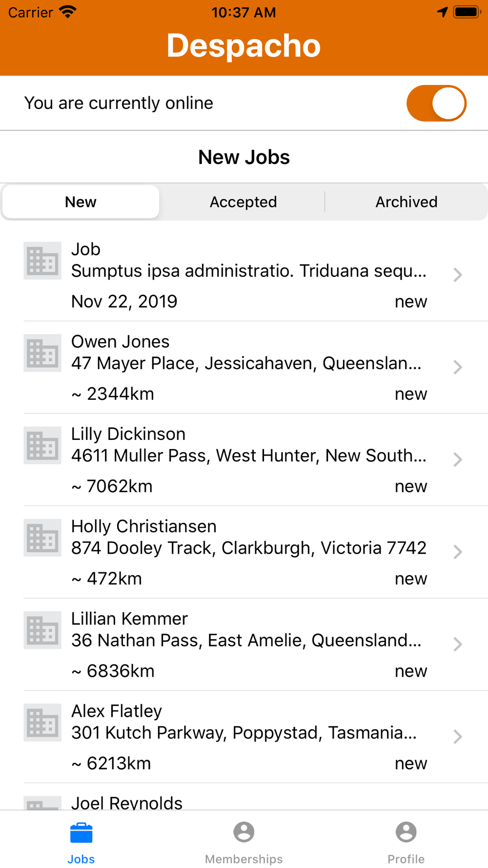Tap building icon beside Holly Christiansen
488x868 pixels.
tap(42, 537)
